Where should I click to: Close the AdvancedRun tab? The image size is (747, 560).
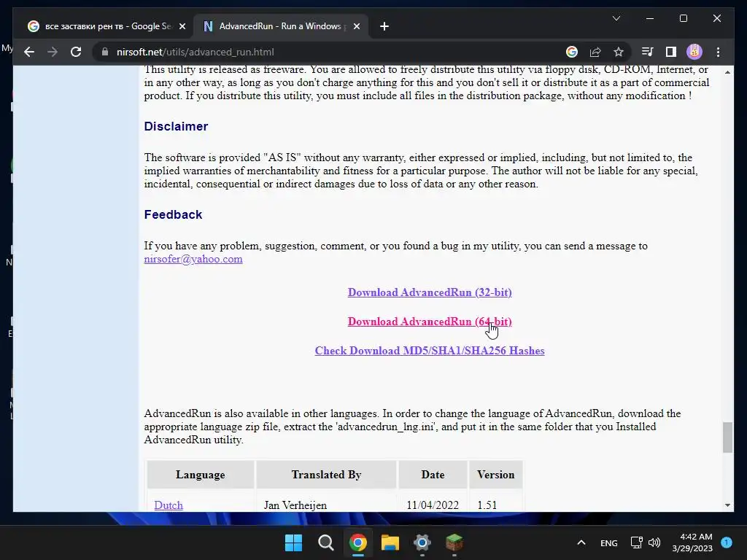356,26
